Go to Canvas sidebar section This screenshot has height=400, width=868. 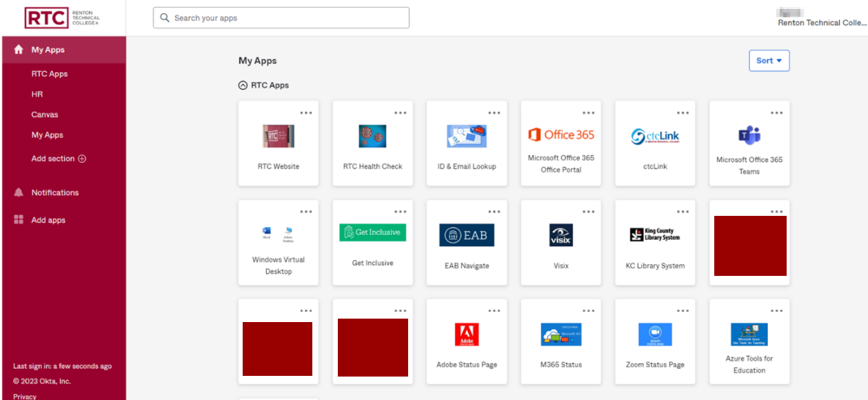coord(45,114)
